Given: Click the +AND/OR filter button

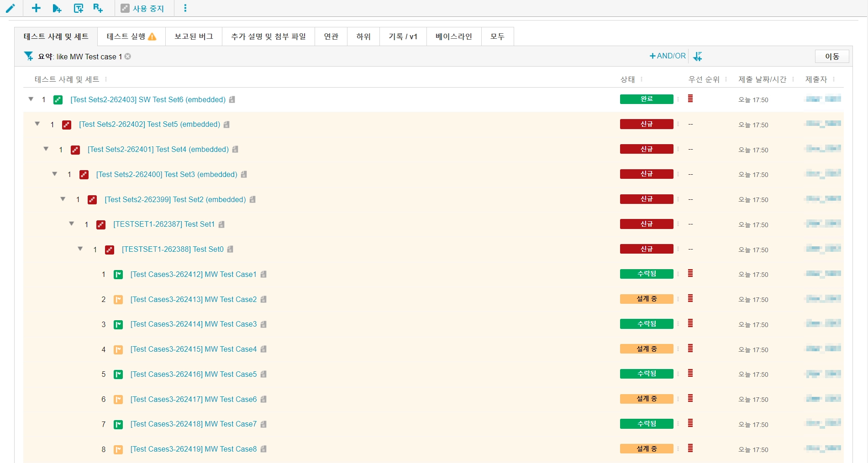Looking at the screenshot, I should 668,56.
